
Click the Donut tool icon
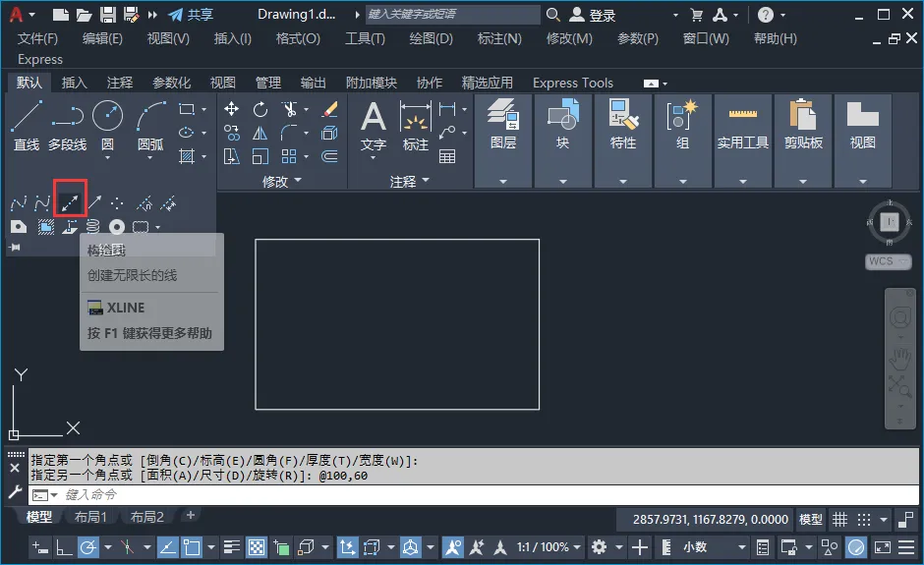[117, 227]
